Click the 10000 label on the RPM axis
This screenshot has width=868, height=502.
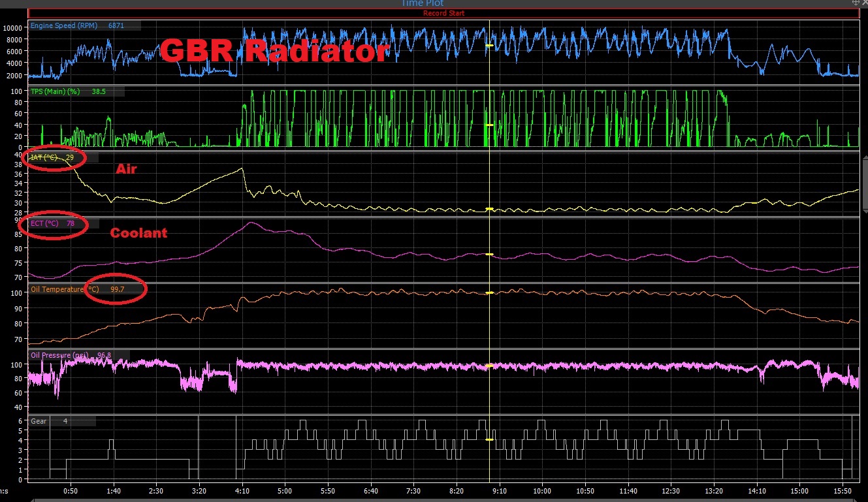click(x=13, y=28)
